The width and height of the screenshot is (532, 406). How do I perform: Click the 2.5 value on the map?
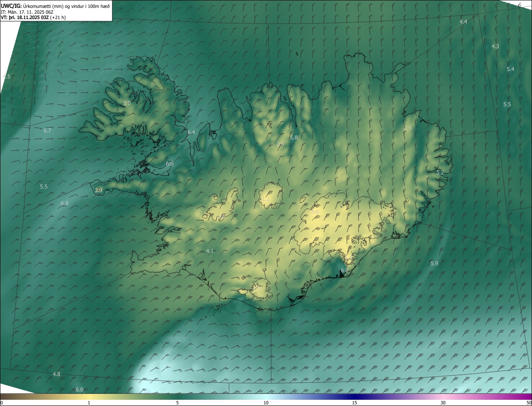point(408,128)
